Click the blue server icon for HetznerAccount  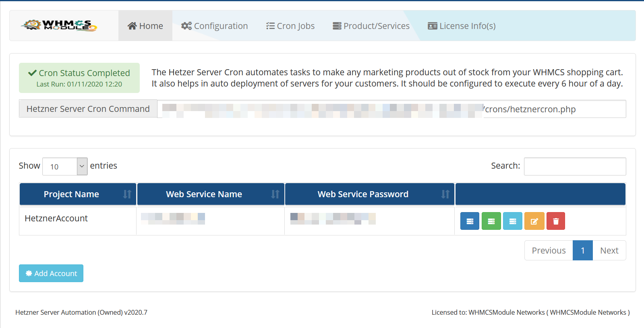coord(470,221)
